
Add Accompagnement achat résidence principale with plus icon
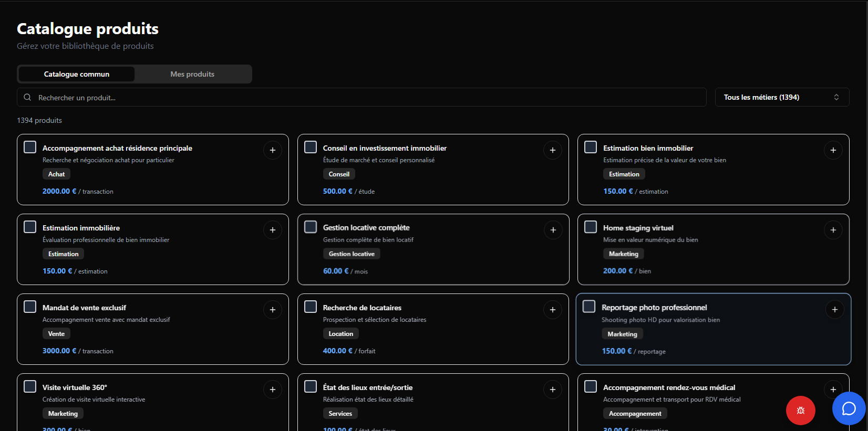click(x=272, y=150)
